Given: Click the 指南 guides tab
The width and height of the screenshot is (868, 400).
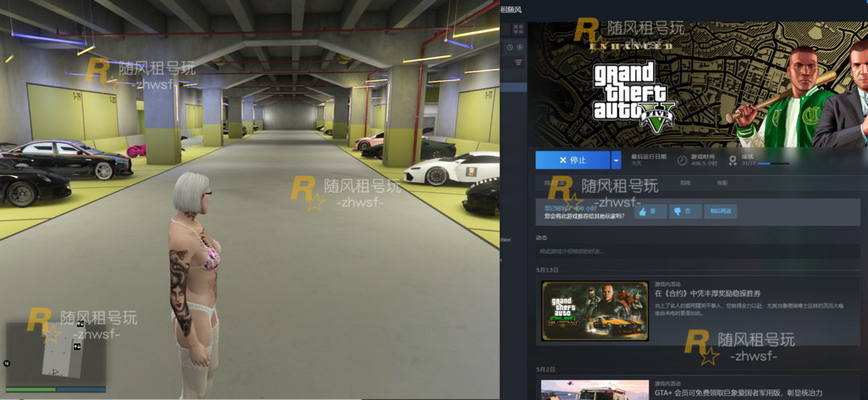Looking at the screenshot, I should click(686, 182).
